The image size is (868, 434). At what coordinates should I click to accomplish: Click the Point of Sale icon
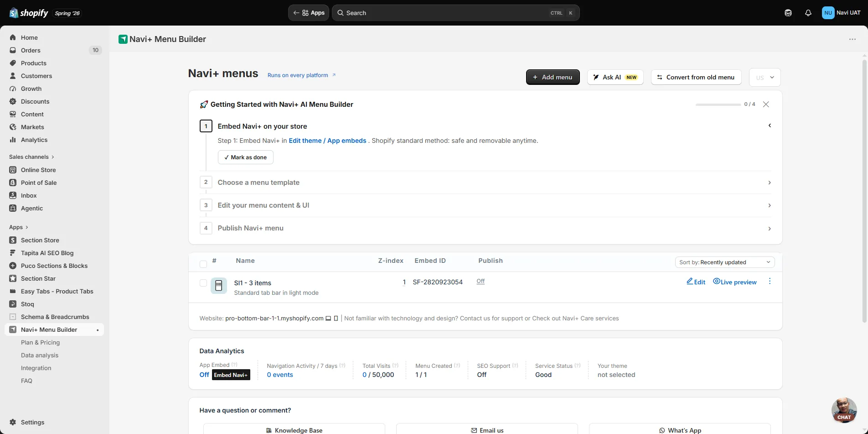coord(13,183)
